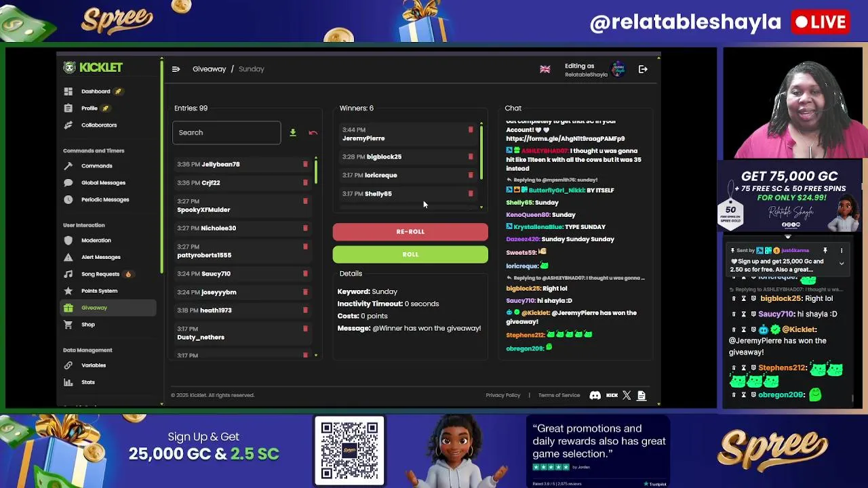This screenshot has height=488, width=868.
Task: Click the Giveaway breadcrumb link
Action: (x=209, y=69)
